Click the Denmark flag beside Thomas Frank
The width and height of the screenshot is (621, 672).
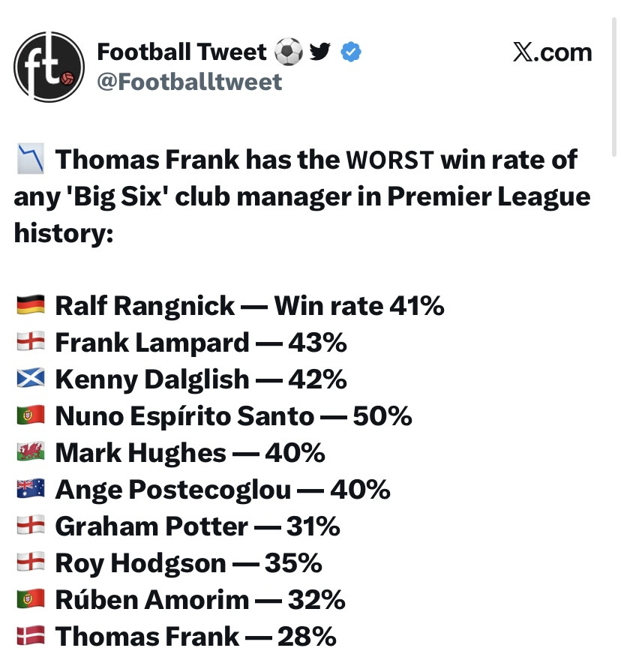pos(31,635)
